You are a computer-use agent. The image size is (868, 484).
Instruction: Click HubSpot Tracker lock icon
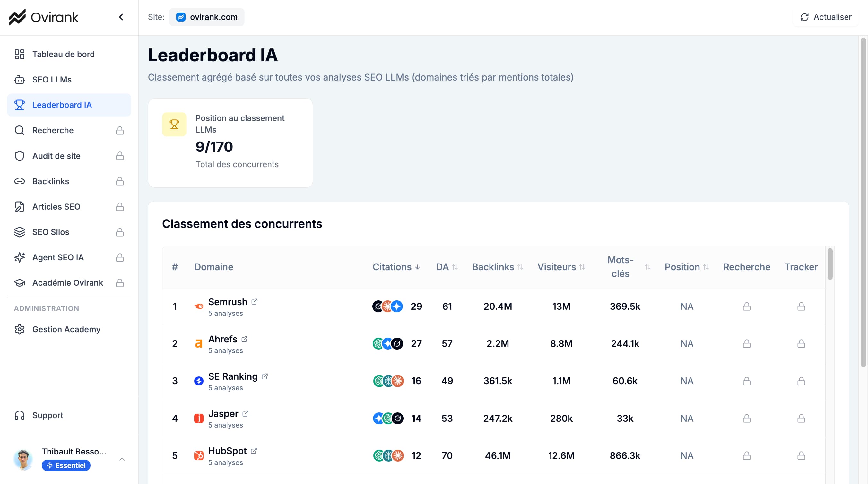coord(801,455)
